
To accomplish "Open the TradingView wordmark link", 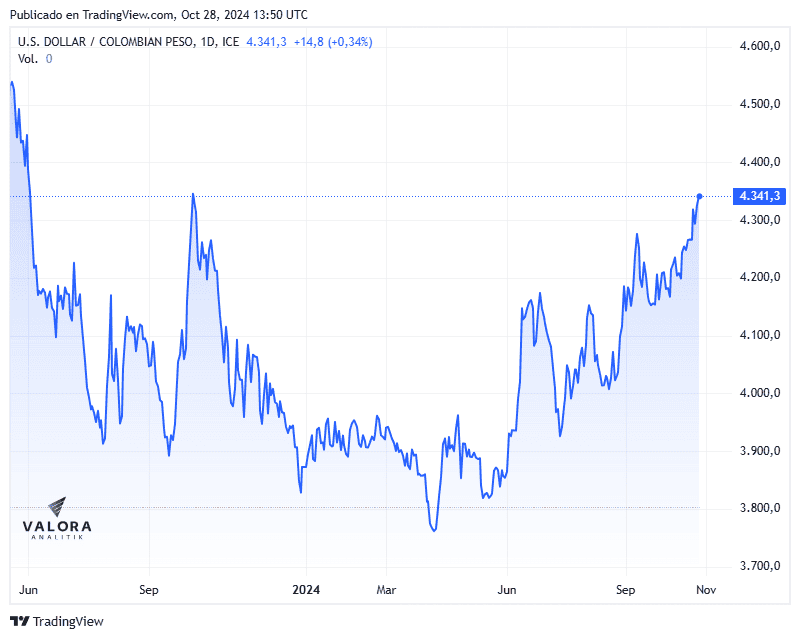I will pyautogui.click(x=68, y=621).
